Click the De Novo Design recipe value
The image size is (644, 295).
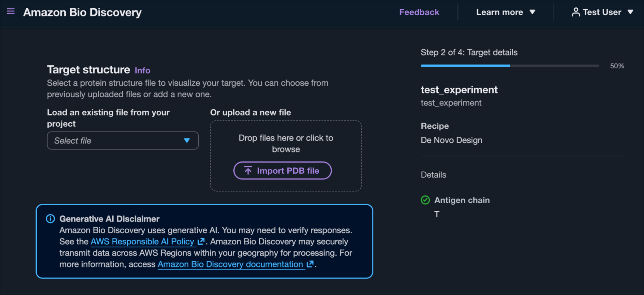coord(452,140)
